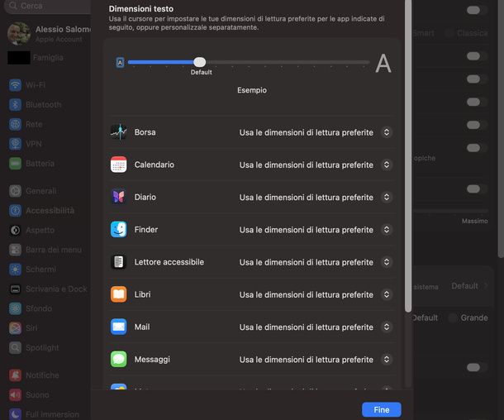This screenshot has width=504, height=420.
Task: Click the background window's vertical scrollbar
Action: 501,129
